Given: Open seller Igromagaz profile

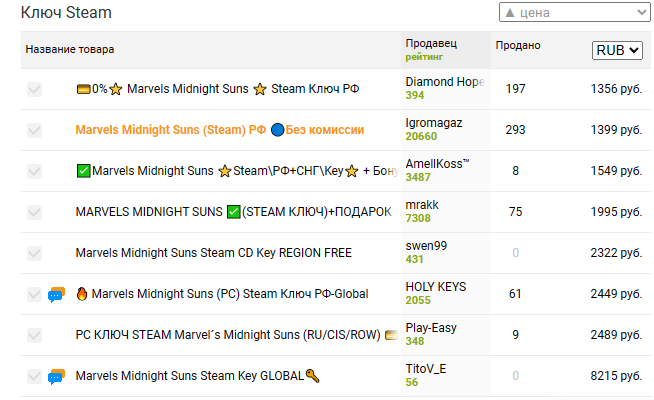Looking at the screenshot, I should tap(434, 123).
